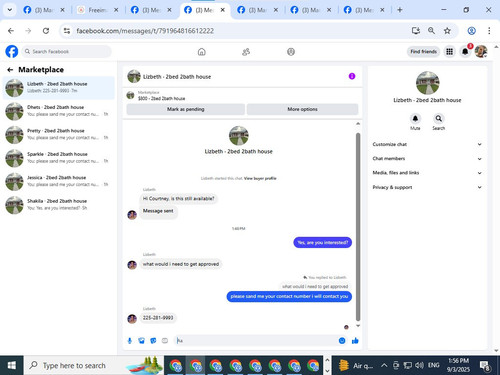The image size is (500, 375).
Task: Show hidden system tray icons
Action: (384, 366)
